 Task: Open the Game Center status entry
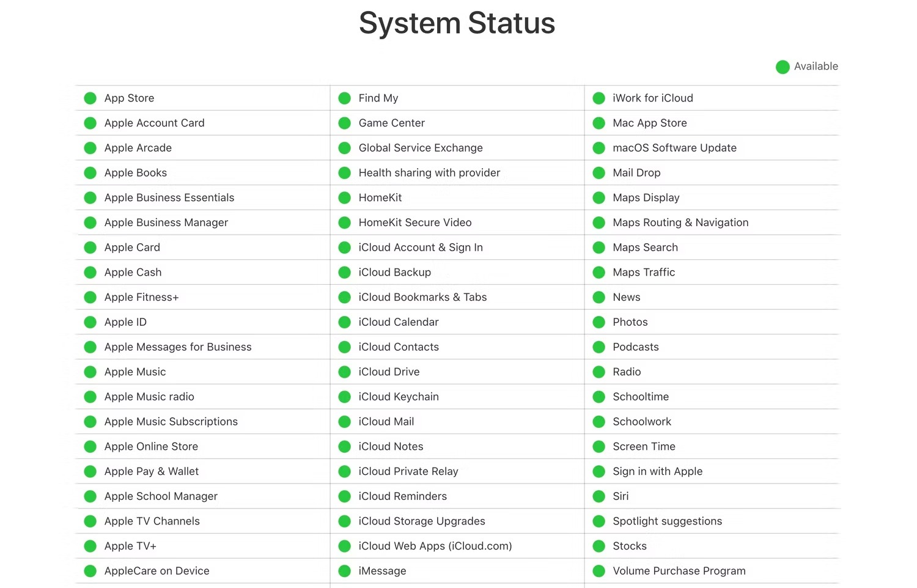click(x=391, y=123)
